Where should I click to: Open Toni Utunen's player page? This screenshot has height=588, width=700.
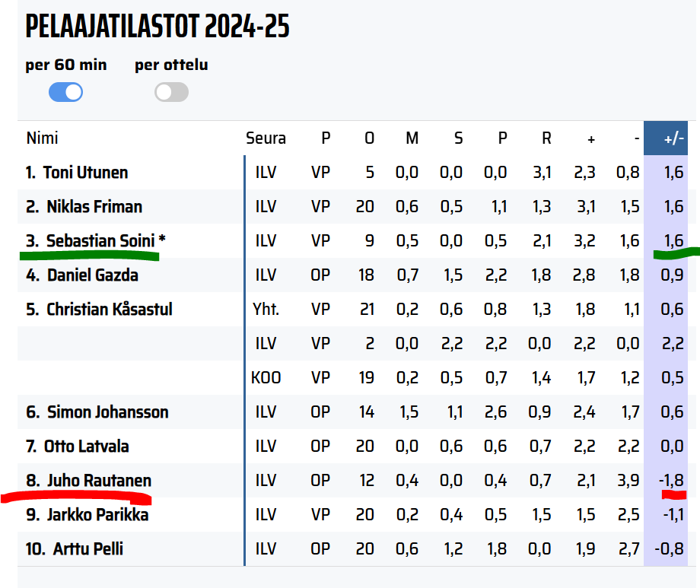[x=85, y=173]
